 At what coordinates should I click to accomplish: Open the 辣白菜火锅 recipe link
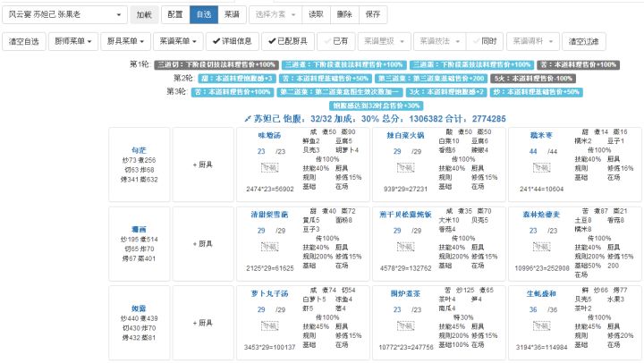[405, 136]
